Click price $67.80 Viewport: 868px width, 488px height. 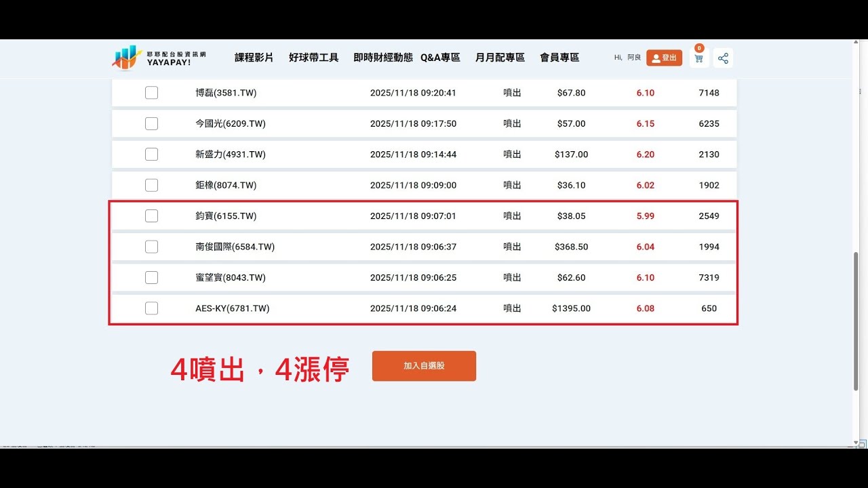pyautogui.click(x=571, y=93)
